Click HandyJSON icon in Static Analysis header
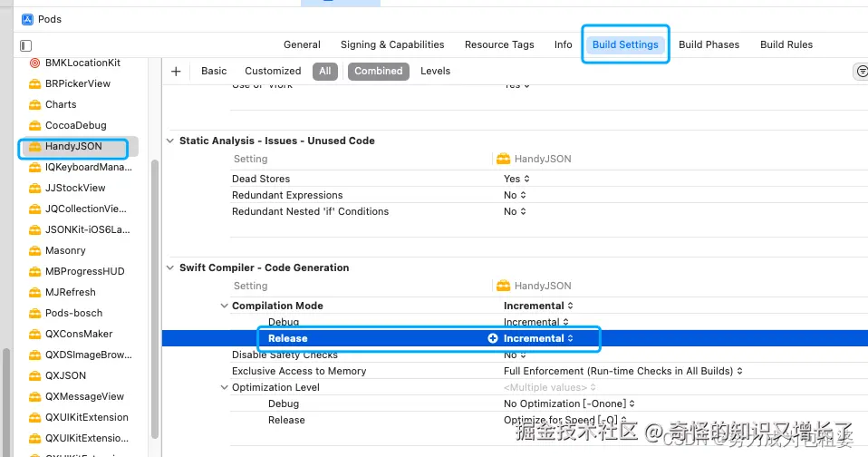868x457 pixels. coord(503,159)
